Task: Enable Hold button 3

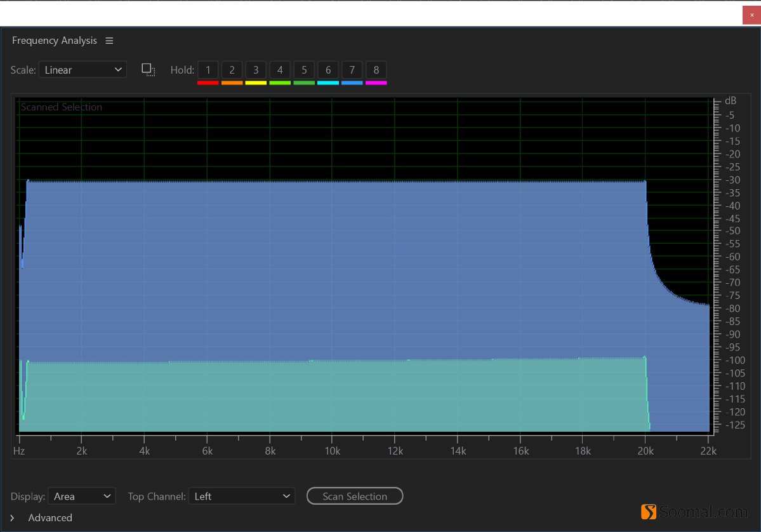Action: click(x=256, y=70)
